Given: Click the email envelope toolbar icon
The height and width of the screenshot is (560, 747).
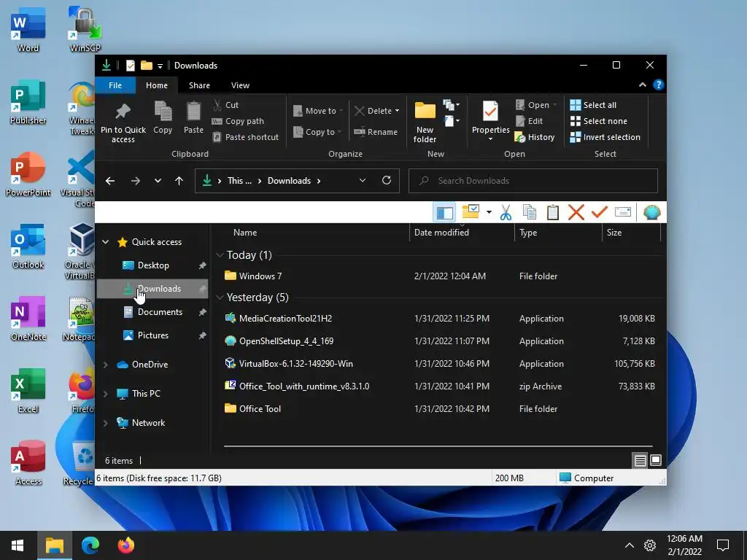Looking at the screenshot, I should (623, 212).
